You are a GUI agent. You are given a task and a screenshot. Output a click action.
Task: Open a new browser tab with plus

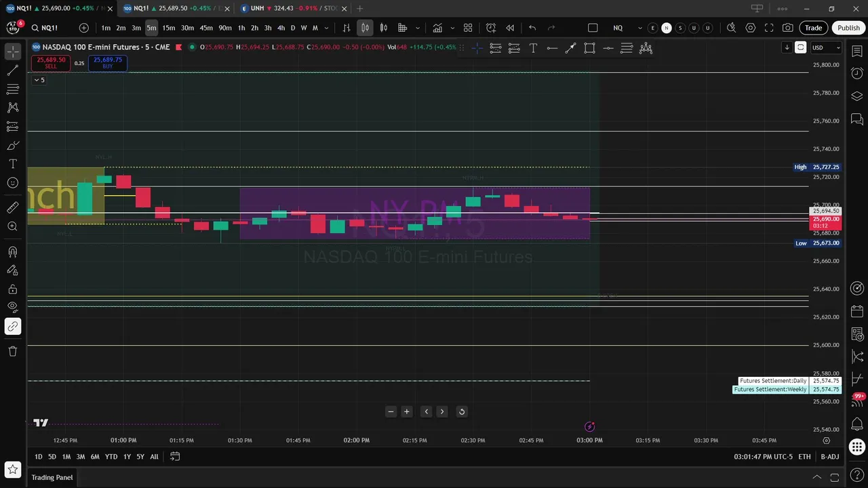pos(360,8)
